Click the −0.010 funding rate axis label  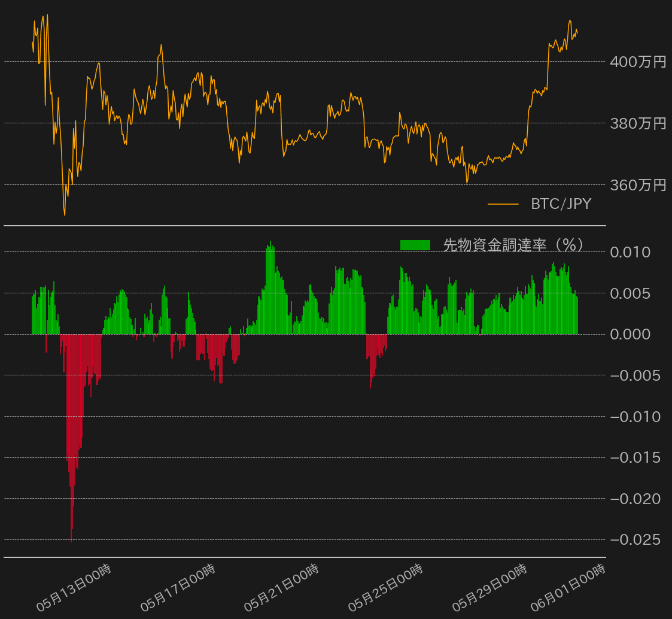click(635, 417)
